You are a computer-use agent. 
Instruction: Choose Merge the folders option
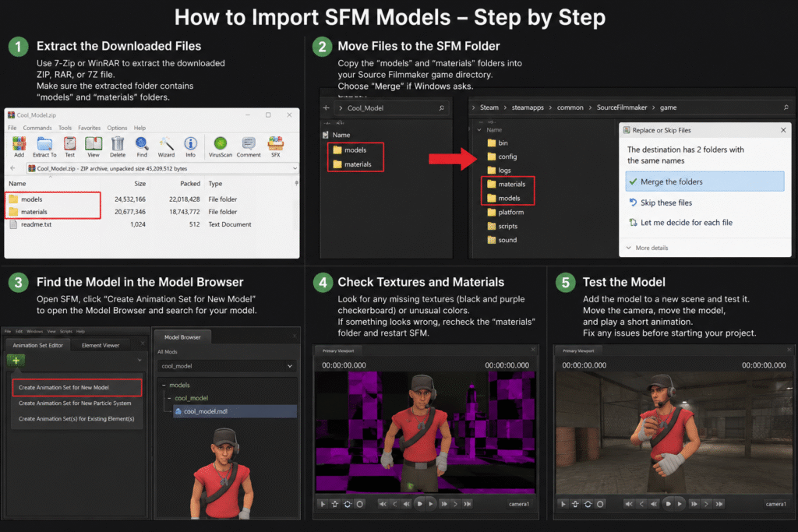coord(704,181)
